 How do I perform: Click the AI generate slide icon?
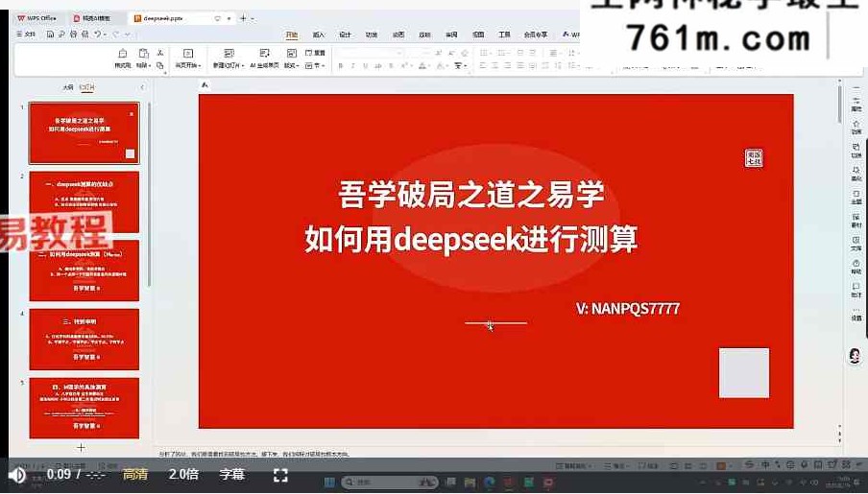pos(264,54)
